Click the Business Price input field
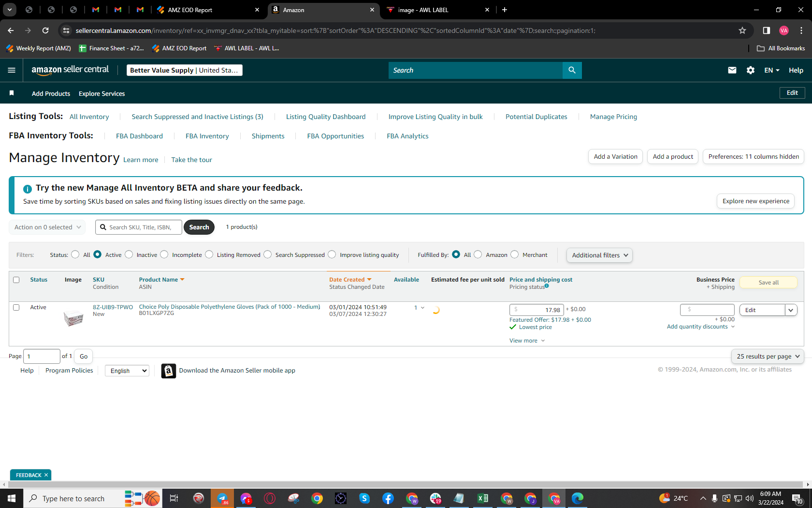This screenshot has width=812, height=508. pyautogui.click(x=707, y=310)
